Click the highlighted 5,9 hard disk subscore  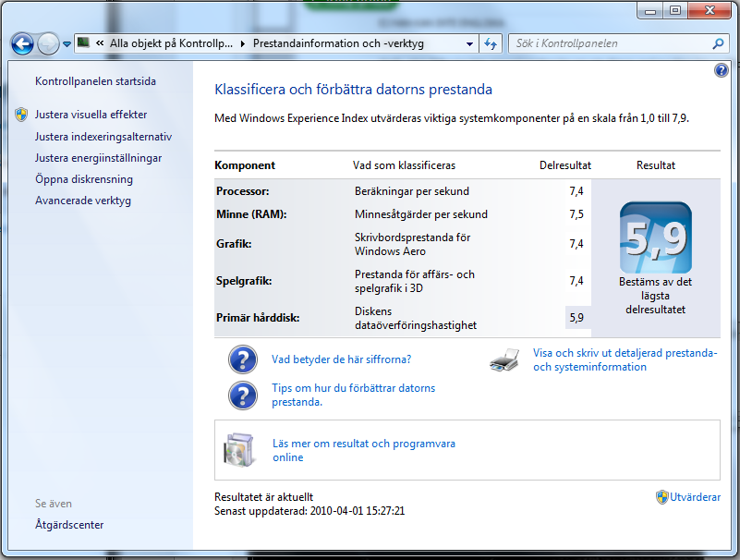coord(576,318)
